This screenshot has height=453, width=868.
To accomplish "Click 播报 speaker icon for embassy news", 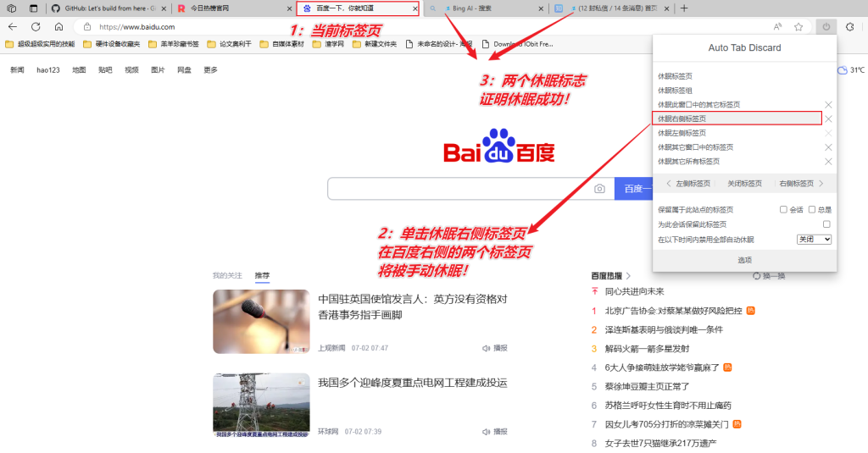I will [486, 348].
